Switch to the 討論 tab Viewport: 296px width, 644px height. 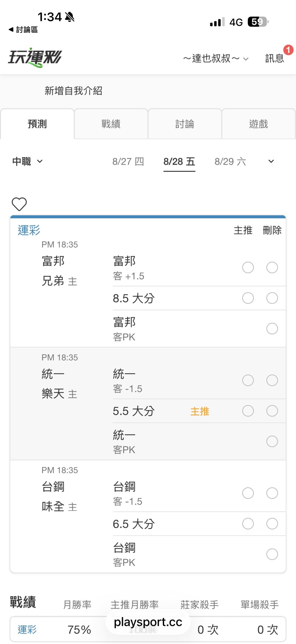pyautogui.click(x=185, y=124)
